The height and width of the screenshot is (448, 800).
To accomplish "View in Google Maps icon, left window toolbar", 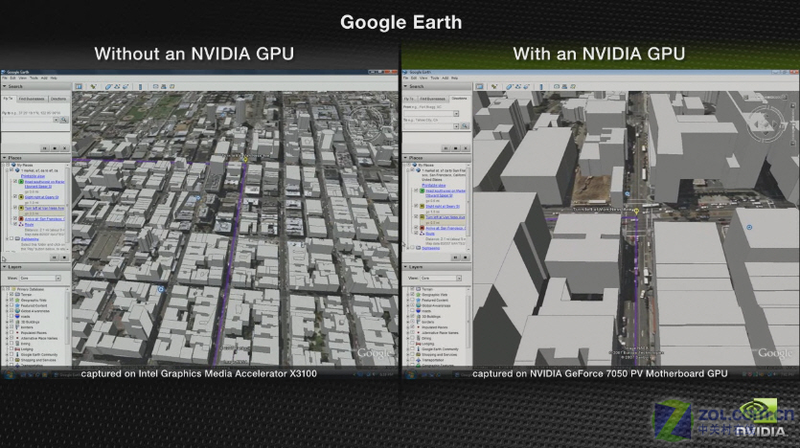I will (x=172, y=87).
